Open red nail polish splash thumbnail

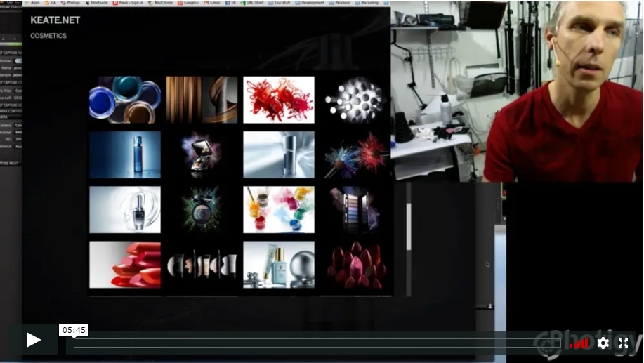point(279,100)
